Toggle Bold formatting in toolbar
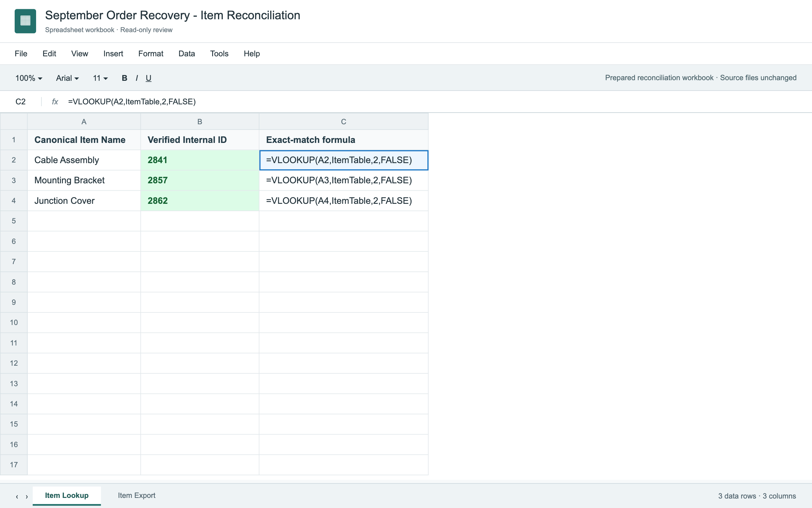 (x=124, y=78)
